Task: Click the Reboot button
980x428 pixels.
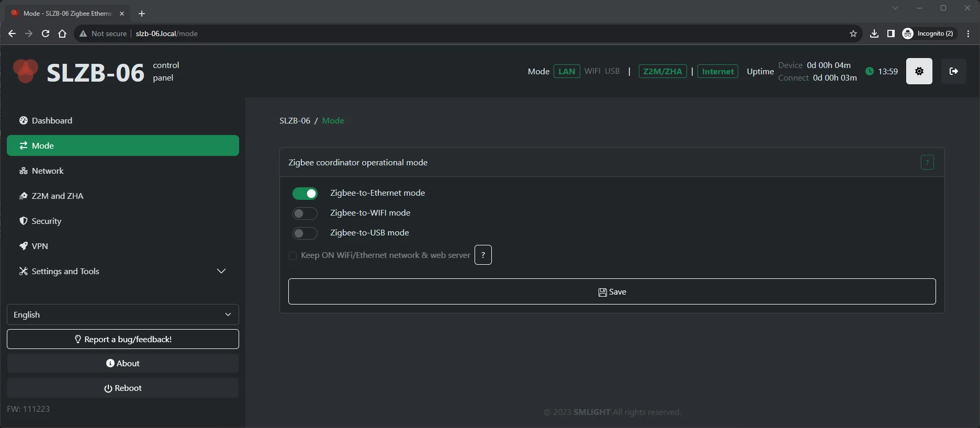Action: click(122, 388)
